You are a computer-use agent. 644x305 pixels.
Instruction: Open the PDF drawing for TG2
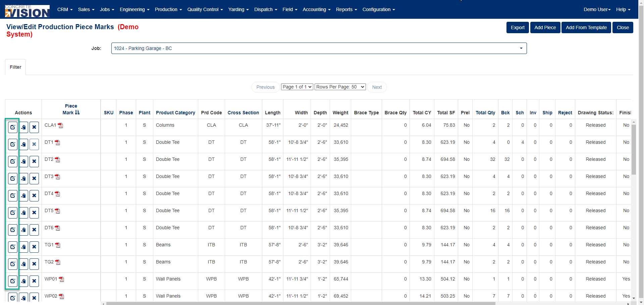[x=58, y=262]
